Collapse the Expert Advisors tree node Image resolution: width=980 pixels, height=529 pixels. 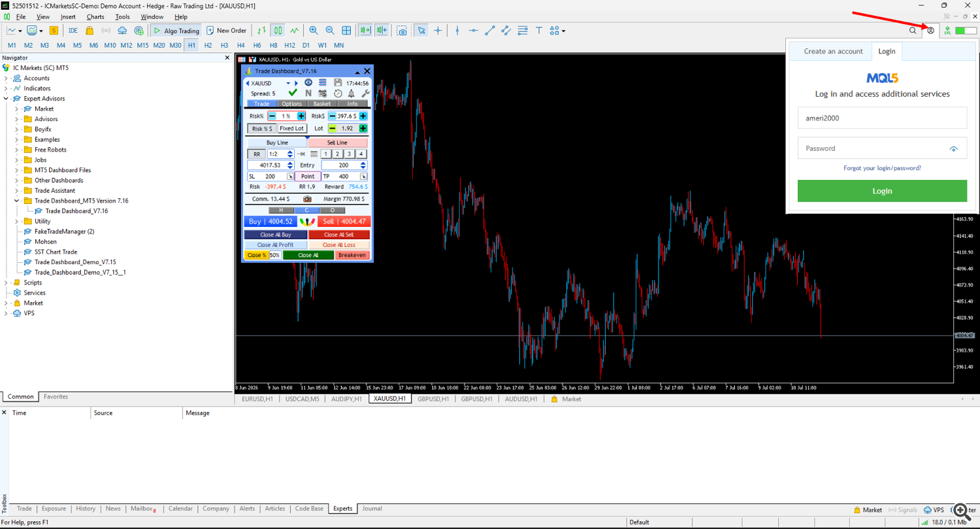[x=6, y=99]
